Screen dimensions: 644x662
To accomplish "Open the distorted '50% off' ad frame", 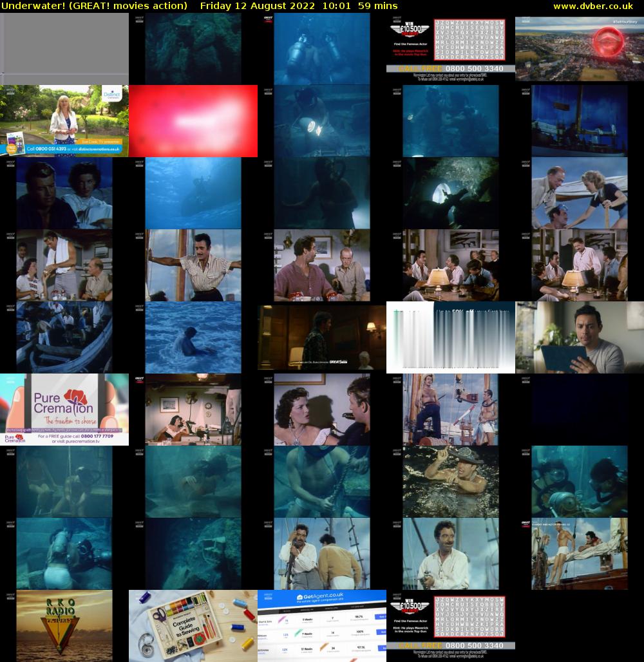I will tap(451, 337).
